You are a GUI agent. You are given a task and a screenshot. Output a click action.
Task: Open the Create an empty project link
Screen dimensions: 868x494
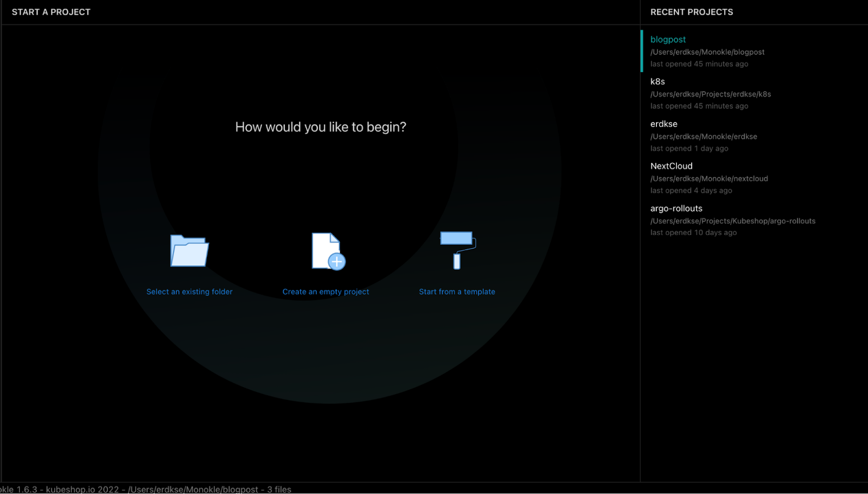(x=325, y=292)
